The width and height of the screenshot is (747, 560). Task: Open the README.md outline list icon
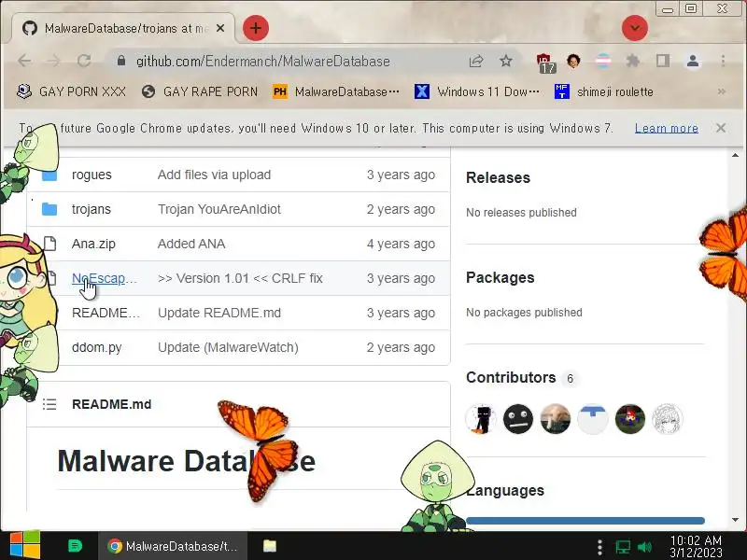(x=49, y=404)
